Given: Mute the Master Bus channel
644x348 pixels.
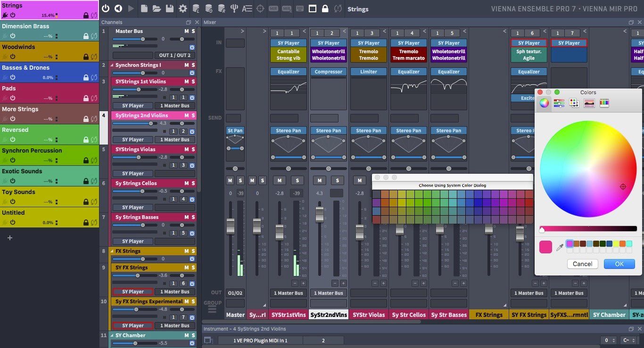Looking at the screenshot, I should [186, 31].
